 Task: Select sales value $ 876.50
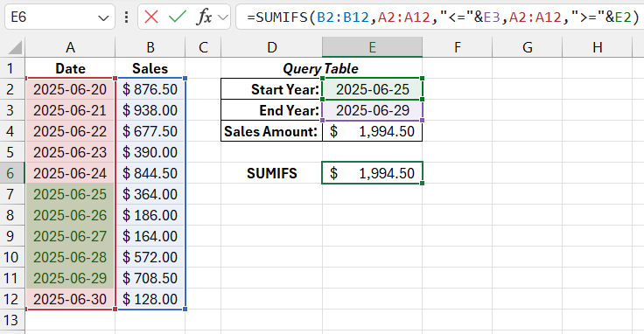pos(150,89)
